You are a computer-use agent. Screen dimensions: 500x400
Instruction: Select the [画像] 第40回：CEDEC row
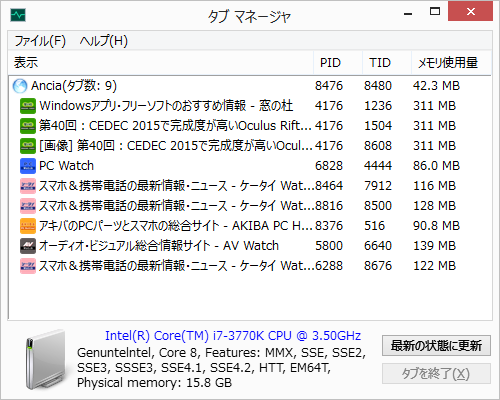pyautogui.click(x=250, y=146)
